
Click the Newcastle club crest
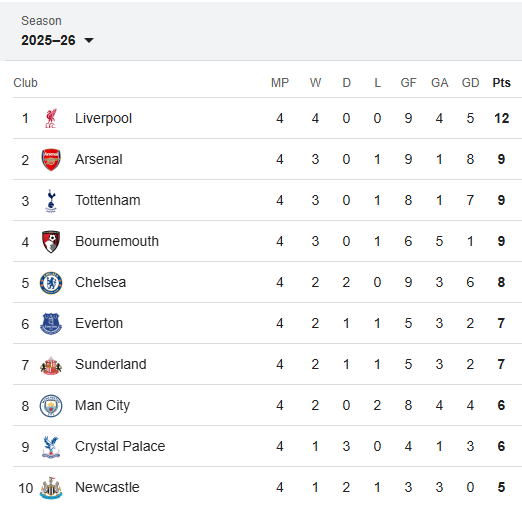[51, 488]
